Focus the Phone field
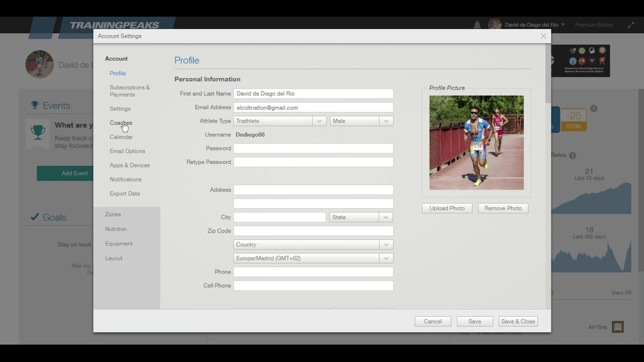 pyautogui.click(x=313, y=272)
